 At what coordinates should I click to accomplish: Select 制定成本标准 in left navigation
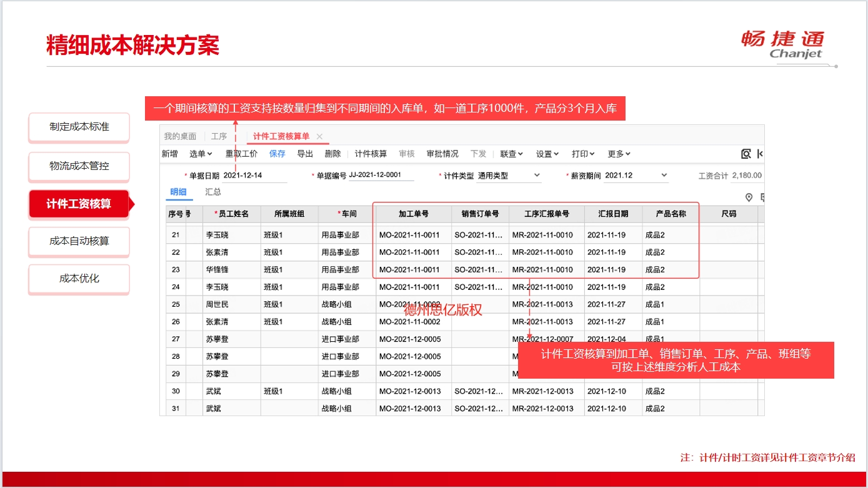point(79,127)
